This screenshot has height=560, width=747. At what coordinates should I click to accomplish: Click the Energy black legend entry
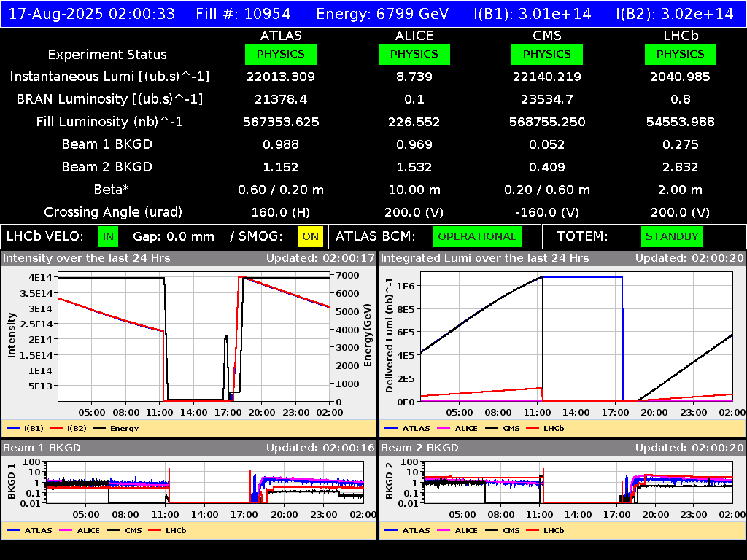[116, 428]
